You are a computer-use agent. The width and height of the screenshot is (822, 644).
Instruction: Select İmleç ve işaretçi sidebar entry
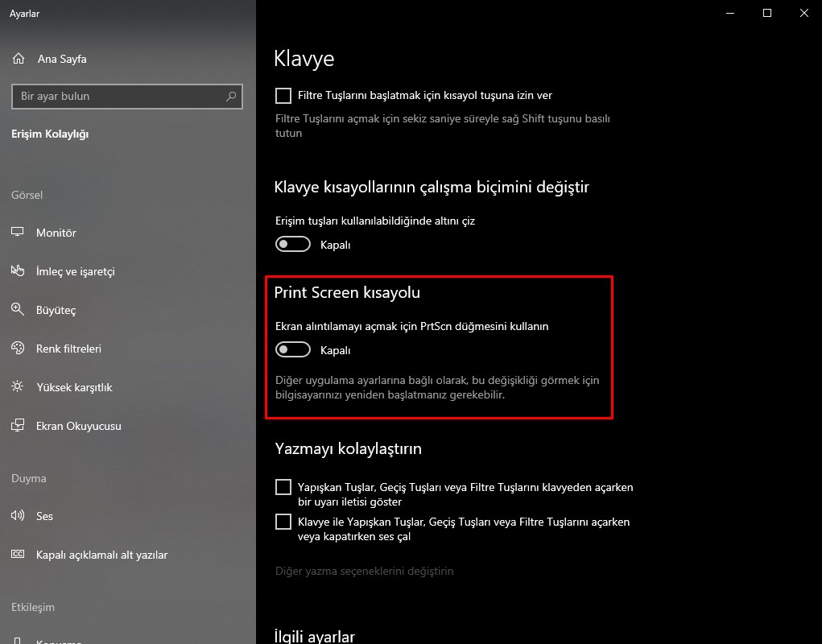[77, 270]
